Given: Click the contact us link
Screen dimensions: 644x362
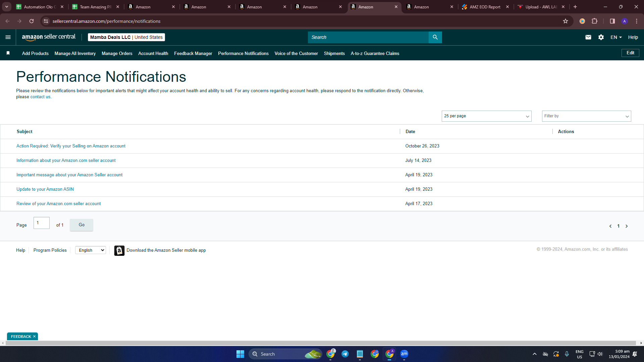Looking at the screenshot, I should [40, 97].
